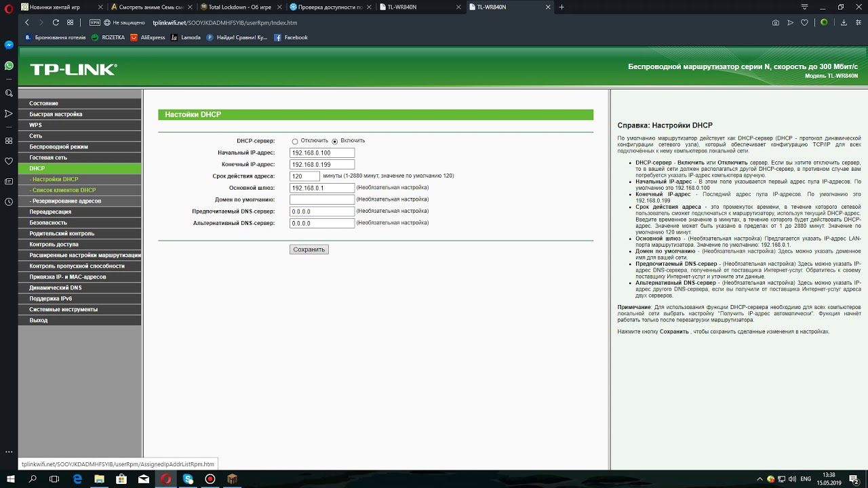Click the 'Основной шлюз' field
868x488 pixels.
[322, 188]
